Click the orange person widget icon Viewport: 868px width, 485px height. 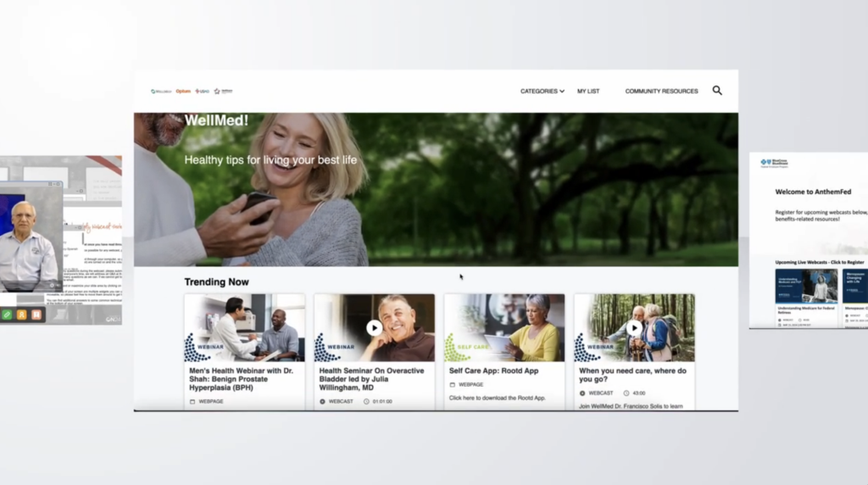click(x=21, y=315)
